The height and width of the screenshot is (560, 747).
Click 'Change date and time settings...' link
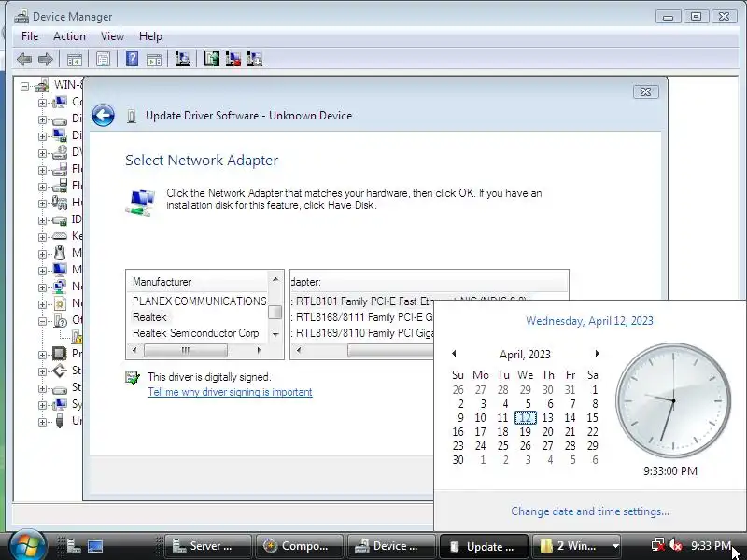pyautogui.click(x=590, y=511)
